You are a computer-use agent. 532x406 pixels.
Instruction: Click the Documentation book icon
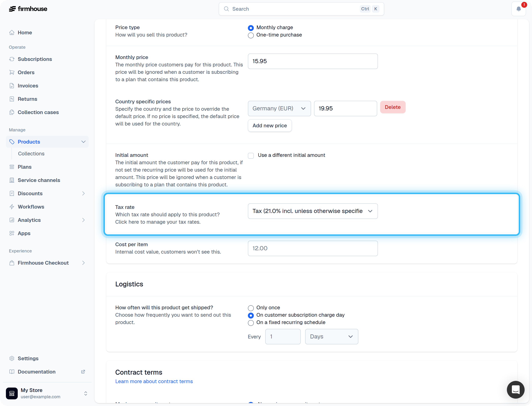(12, 372)
